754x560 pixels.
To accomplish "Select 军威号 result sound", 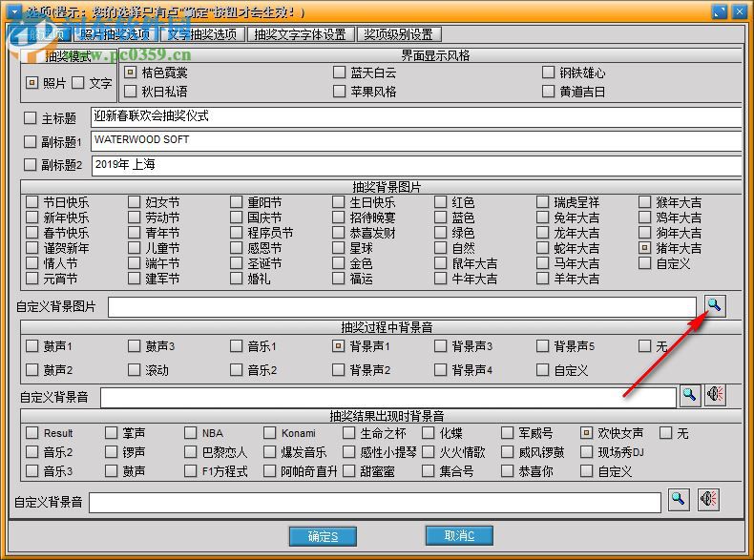I will pyautogui.click(x=508, y=432).
